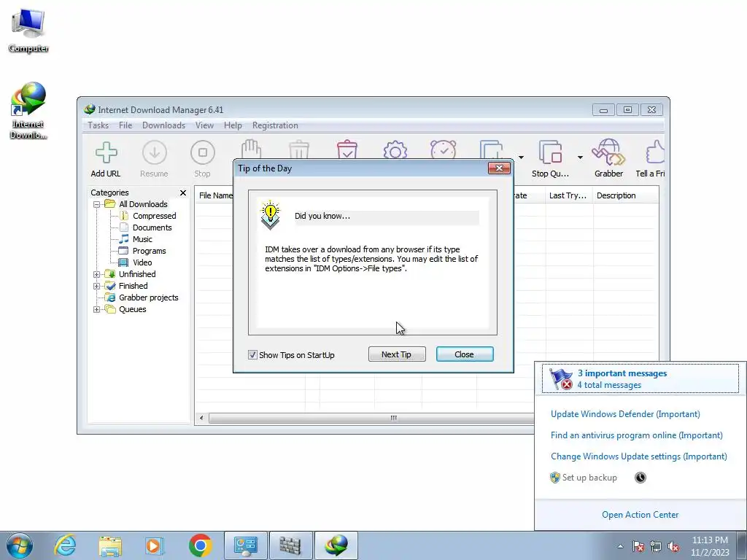Expand the Unfinished category node
The width and height of the screenshot is (747, 560).
pos(97,274)
